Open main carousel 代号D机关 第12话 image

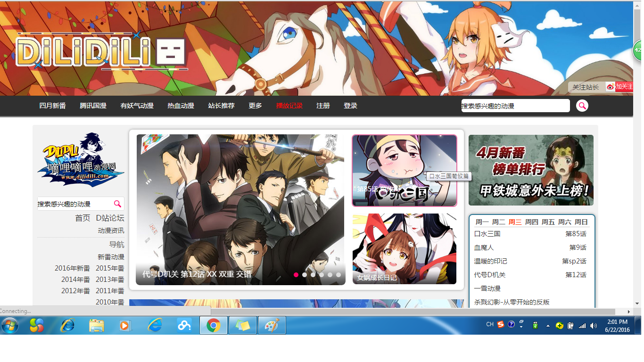(x=240, y=210)
